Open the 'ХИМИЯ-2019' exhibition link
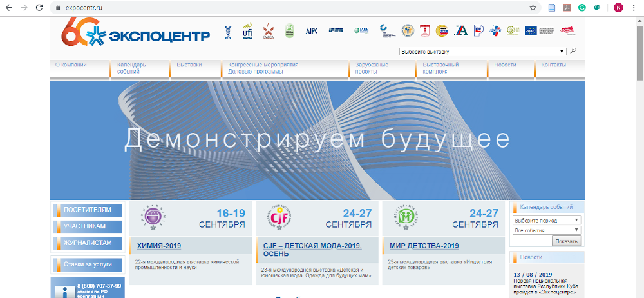The height and width of the screenshot is (298, 644). point(159,246)
